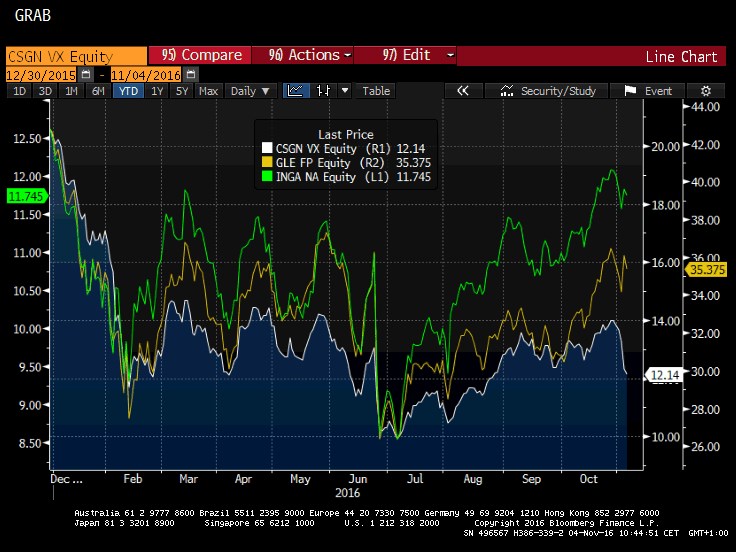
Task: Select GLE FP Equity legend entry
Action: point(353,162)
